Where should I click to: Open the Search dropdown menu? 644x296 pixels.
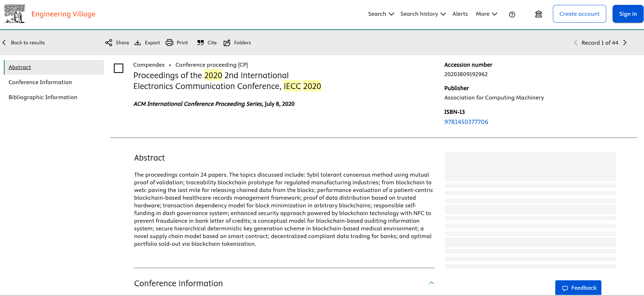[381, 14]
